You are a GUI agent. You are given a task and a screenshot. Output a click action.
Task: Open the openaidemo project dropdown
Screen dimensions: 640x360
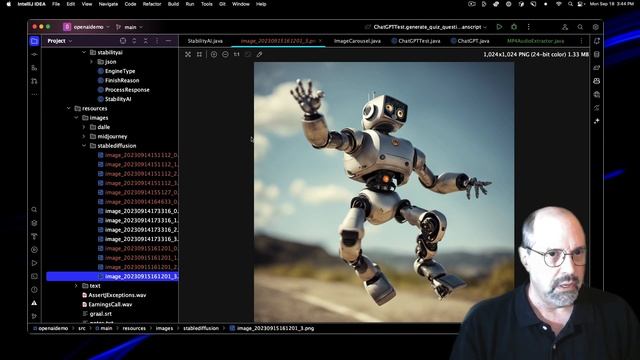pos(87,27)
